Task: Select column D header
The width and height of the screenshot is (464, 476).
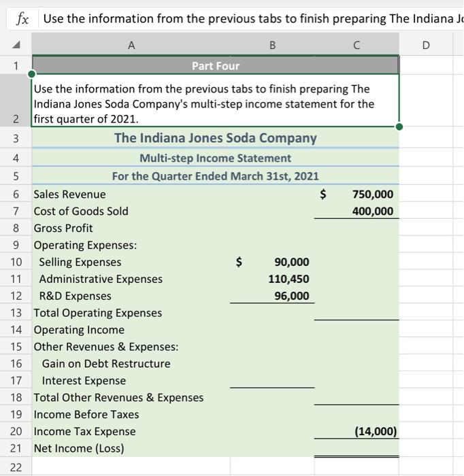Action: (426, 45)
